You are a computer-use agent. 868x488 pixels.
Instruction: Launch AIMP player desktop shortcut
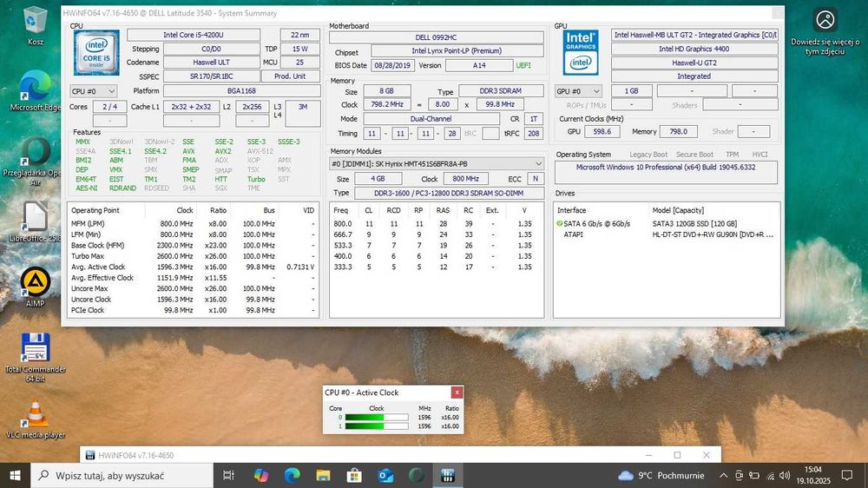pos(36,287)
